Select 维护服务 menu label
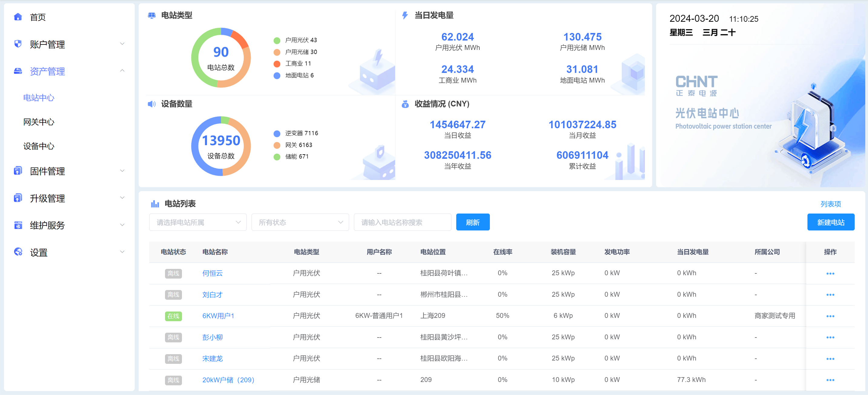The image size is (868, 395). (47, 225)
